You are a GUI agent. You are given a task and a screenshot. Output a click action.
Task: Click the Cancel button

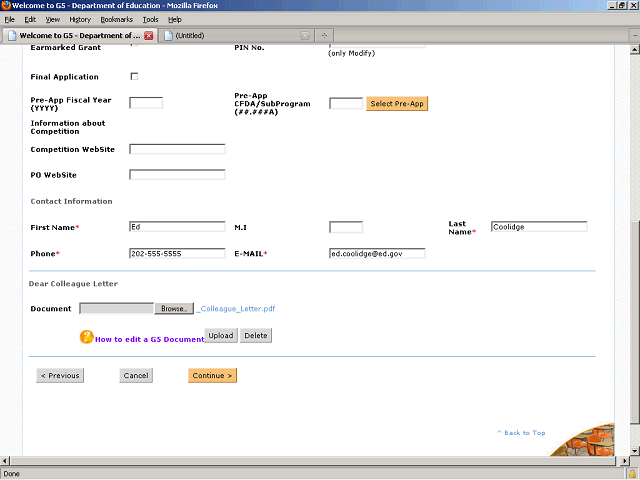tap(136, 376)
